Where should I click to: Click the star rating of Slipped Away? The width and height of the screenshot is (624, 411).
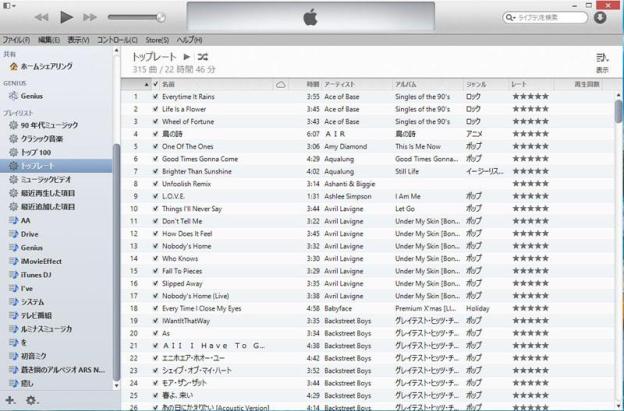click(530, 283)
